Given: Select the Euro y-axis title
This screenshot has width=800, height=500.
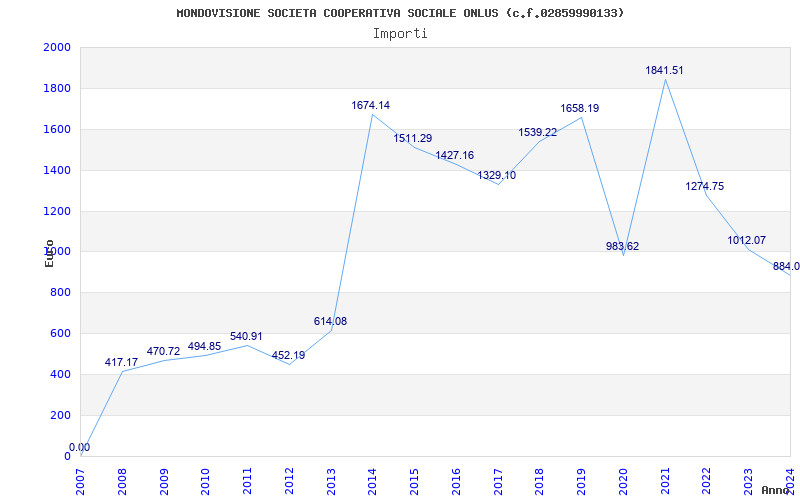Looking at the screenshot, I should pyautogui.click(x=49, y=253).
